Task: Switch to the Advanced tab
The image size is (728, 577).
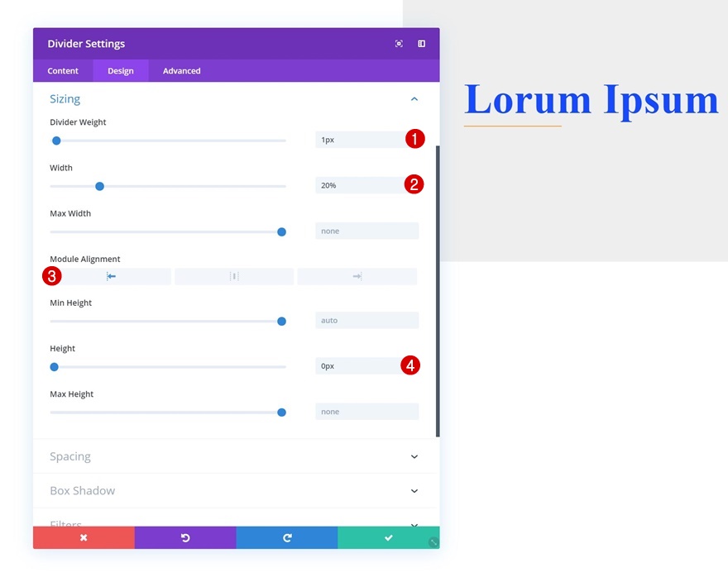Action: pos(181,71)
